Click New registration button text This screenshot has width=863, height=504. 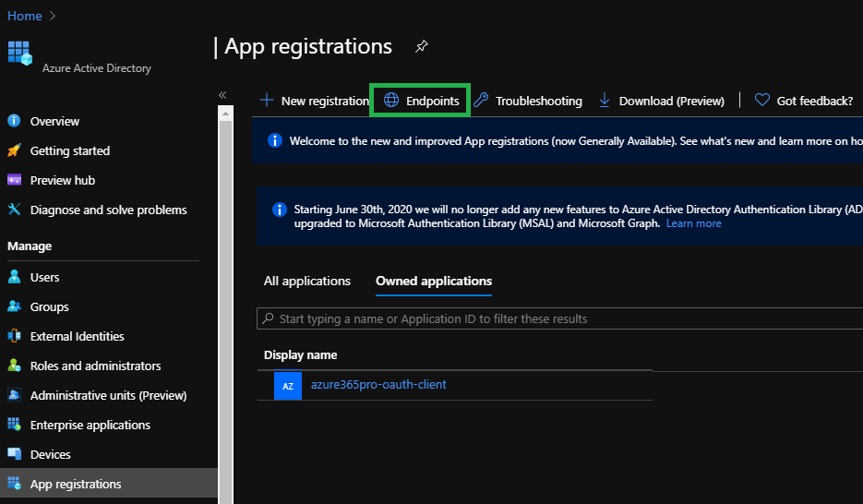tap(325, 102)
